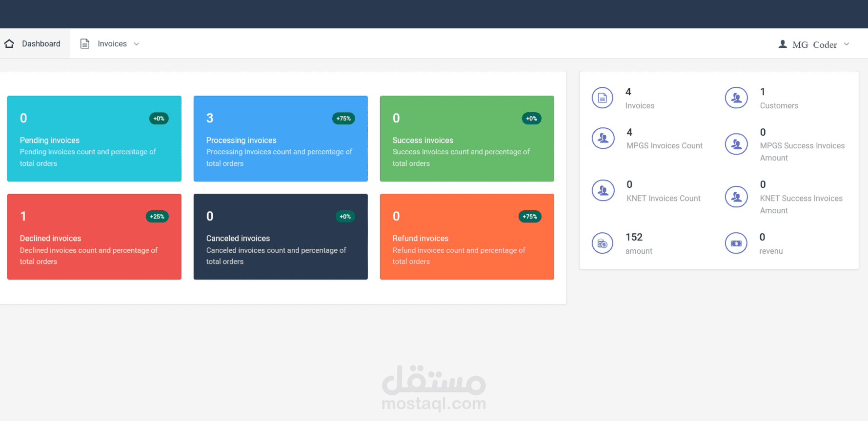The width and height of the screenshot is (868, 421).
Task: Click the 'MPGS Success Invoices Amount' label
Action: point(802,152)
